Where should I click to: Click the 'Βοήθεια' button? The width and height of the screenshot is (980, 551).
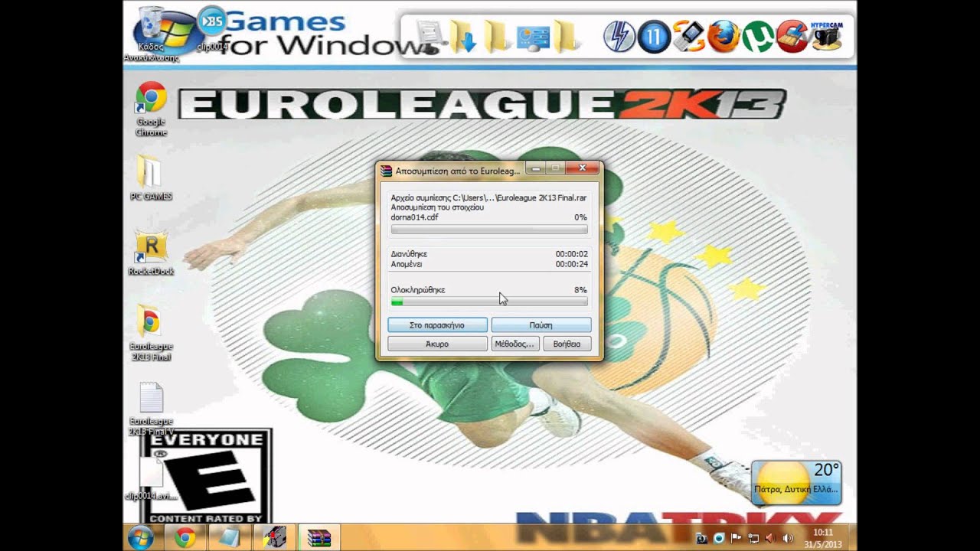[x=567, y=344]
